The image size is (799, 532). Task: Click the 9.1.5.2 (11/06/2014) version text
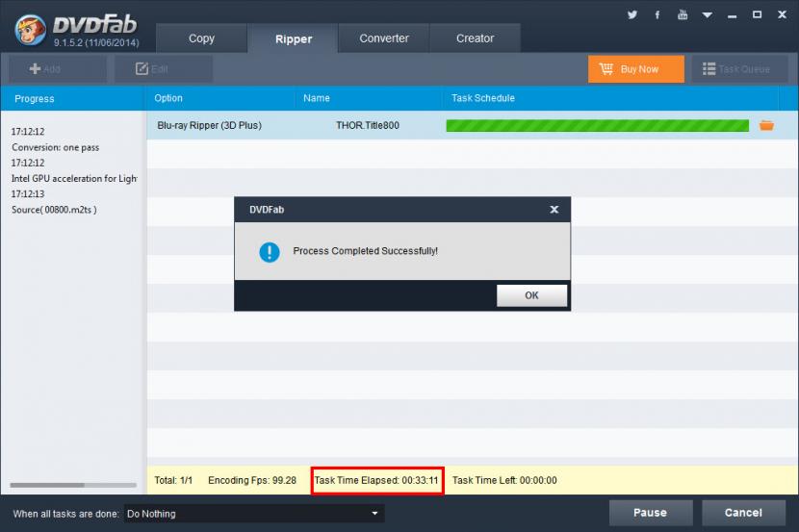click(x=96, y=42)
